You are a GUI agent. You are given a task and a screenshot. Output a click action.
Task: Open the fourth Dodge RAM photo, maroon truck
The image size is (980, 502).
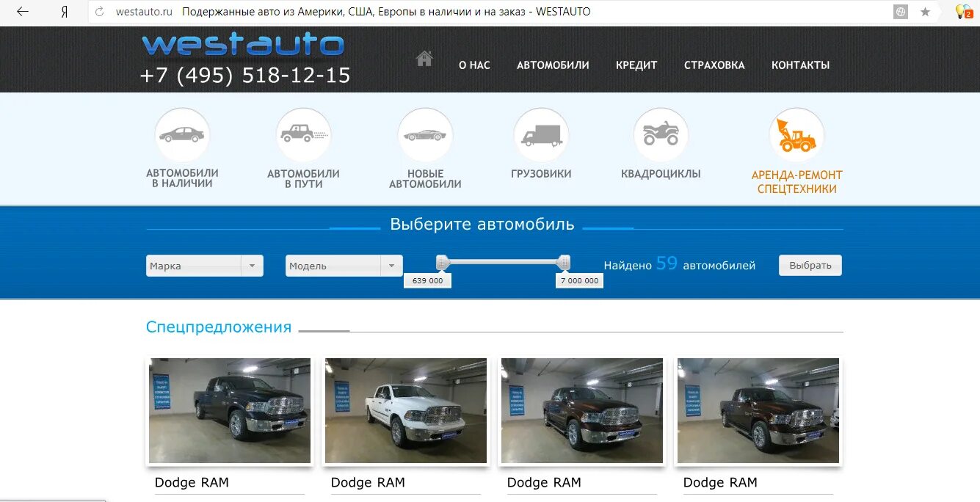pyautogui.click(x=758, y=410)
